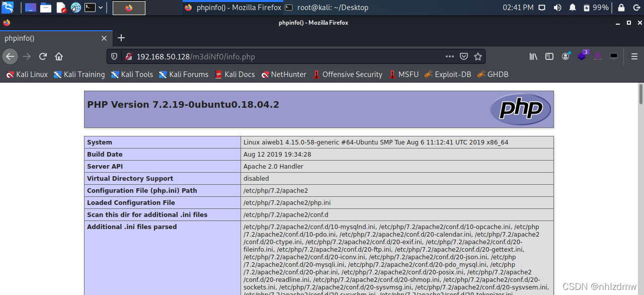The width and height of the screenshot is (644, 295).
Task: Close the phpinfo() tab
Action: [104, 38]
